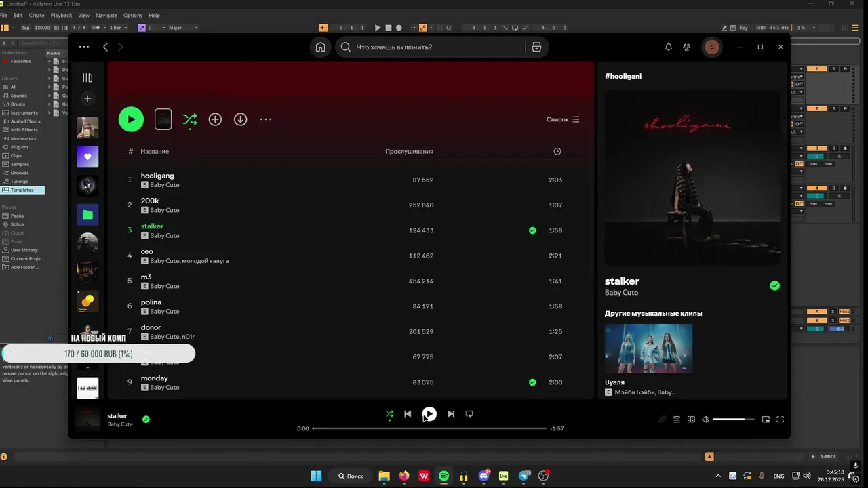Open Ableton Navigate menu

pyautogui.click(x=106, y=15)
